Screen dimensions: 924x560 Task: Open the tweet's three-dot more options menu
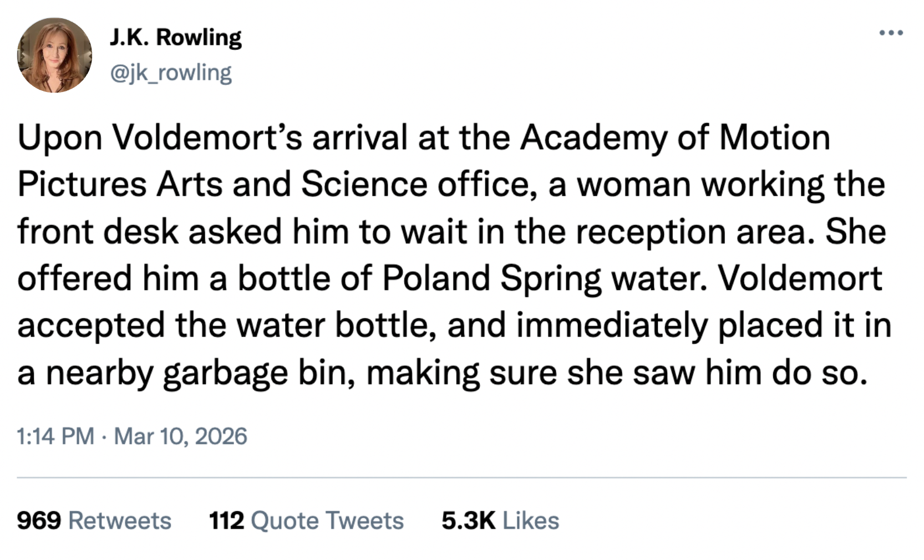click(x=891, y=33)
